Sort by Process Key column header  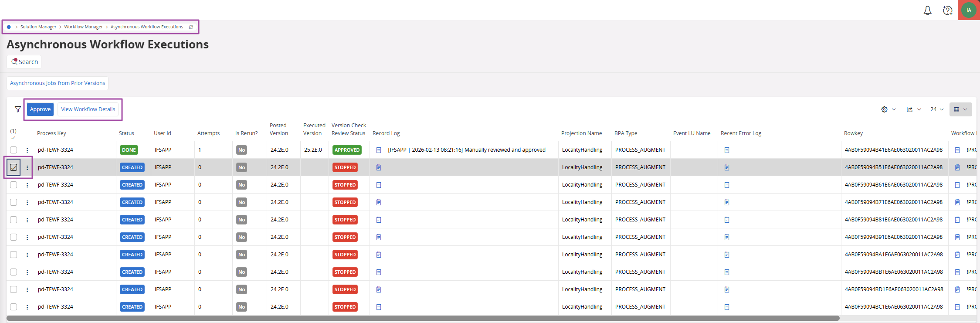51,133
